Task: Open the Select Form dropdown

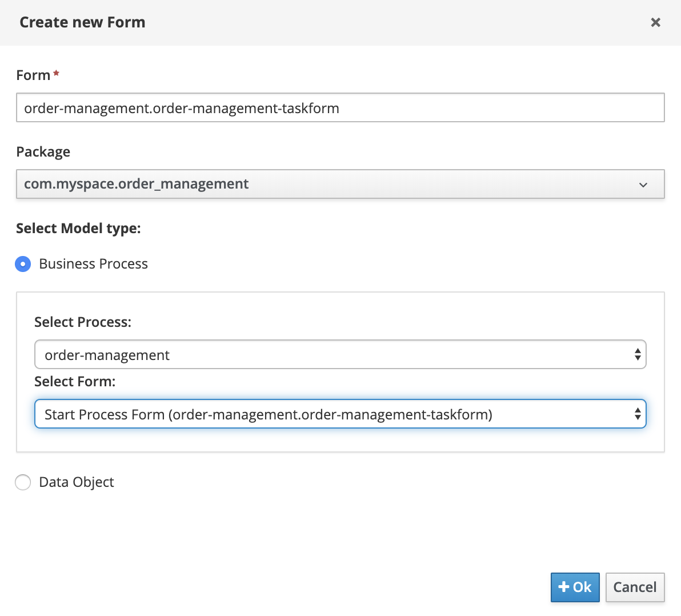Action: (x=340, y=414)
